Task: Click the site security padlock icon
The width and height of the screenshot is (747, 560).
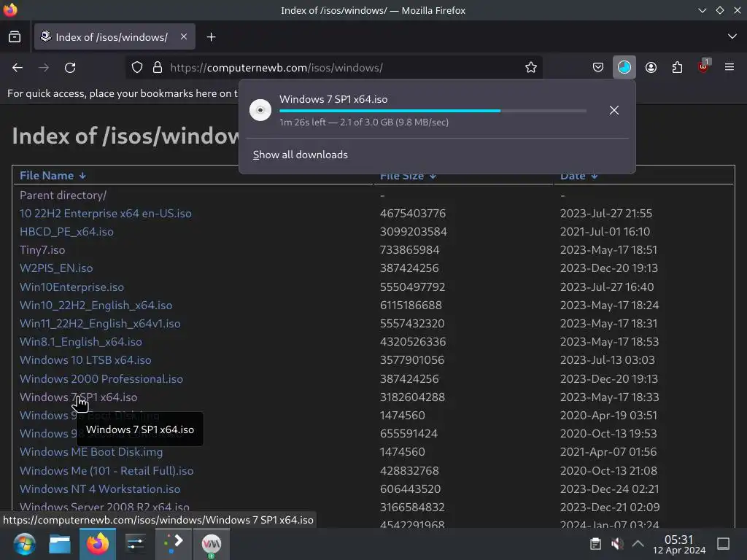Action: [x=158, y=68]
